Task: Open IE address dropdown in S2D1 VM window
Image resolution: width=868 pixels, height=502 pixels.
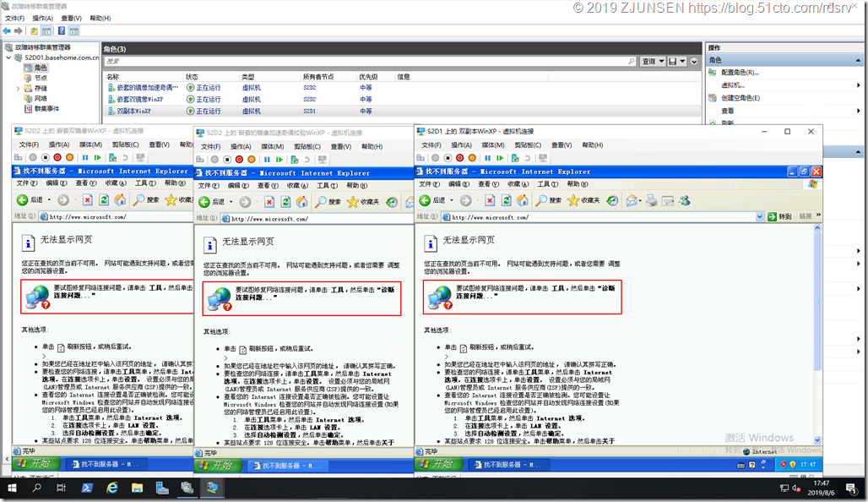Action: 760,217
